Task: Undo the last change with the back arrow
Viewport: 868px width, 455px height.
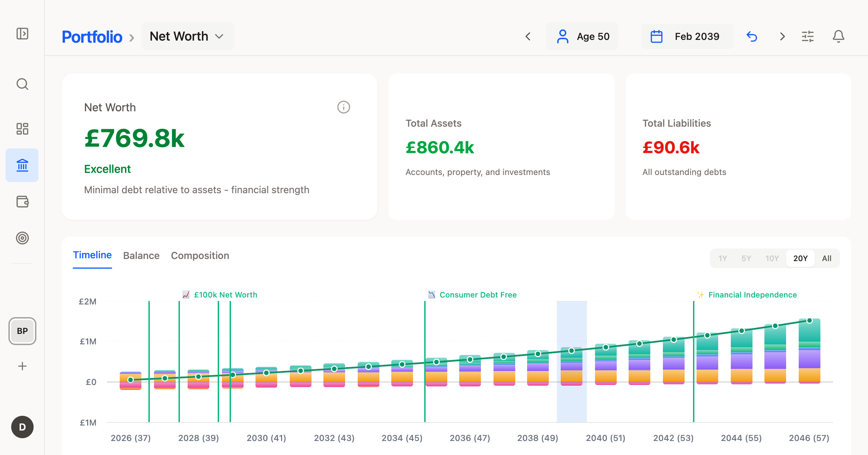Action: 752,36
